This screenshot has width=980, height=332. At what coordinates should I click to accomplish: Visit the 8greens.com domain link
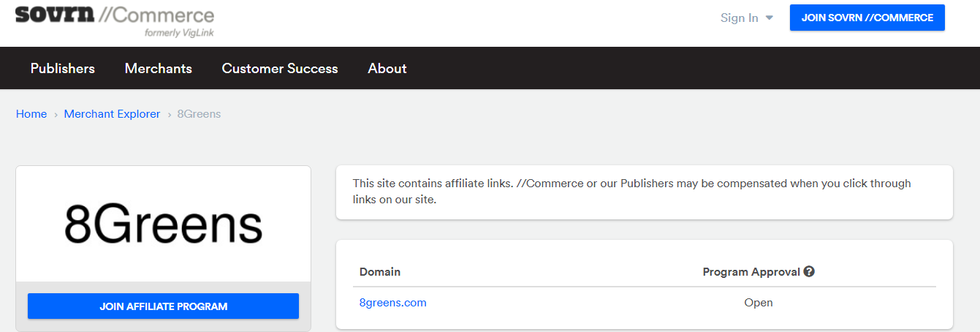393,303
